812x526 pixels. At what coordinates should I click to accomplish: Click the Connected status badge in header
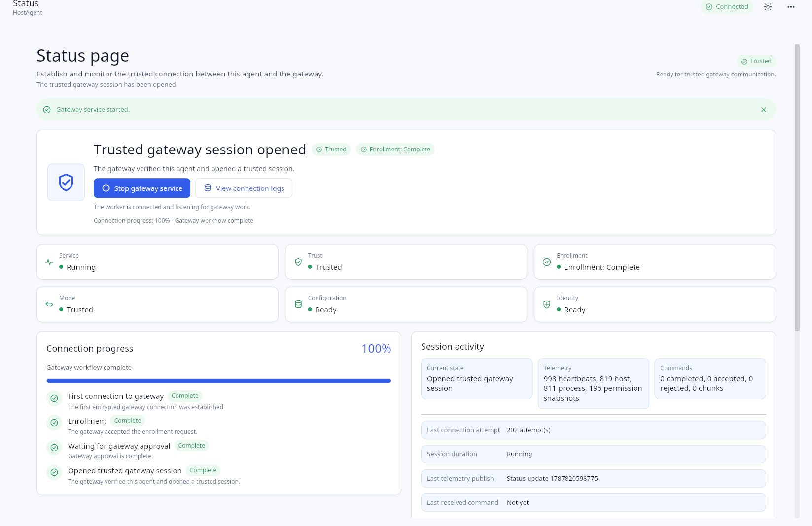(727, 7)
